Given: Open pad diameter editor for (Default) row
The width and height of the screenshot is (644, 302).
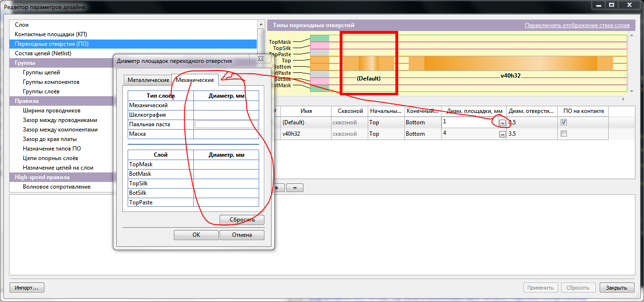Looking at the screenshot, I should [502, 123].
